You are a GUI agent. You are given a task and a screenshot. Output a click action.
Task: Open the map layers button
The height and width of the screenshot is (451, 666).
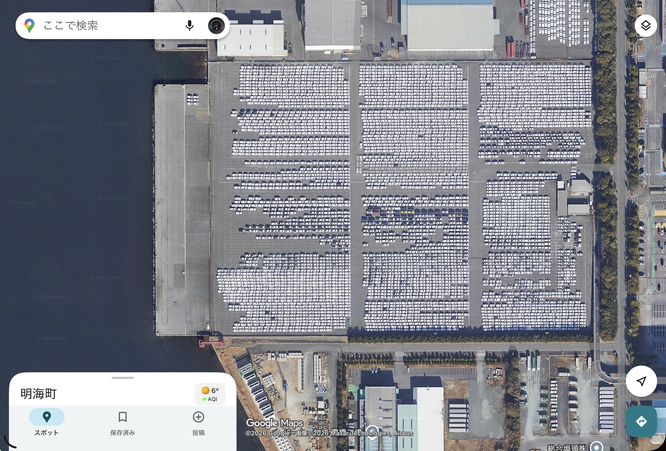pos(645,25)
